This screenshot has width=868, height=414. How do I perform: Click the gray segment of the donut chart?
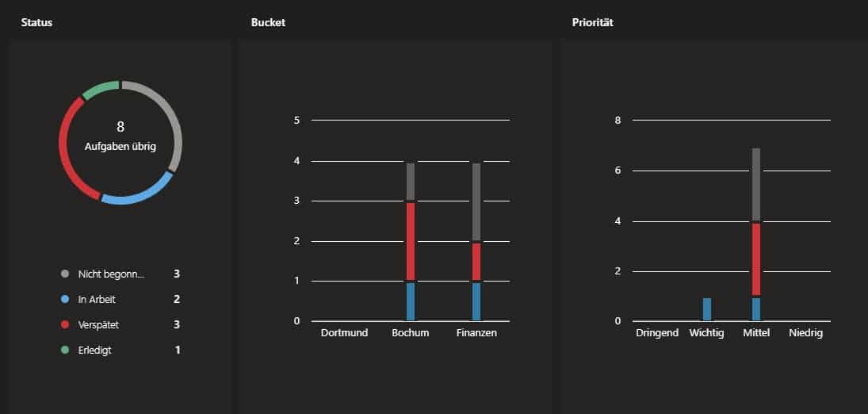[x=173, y=119]
